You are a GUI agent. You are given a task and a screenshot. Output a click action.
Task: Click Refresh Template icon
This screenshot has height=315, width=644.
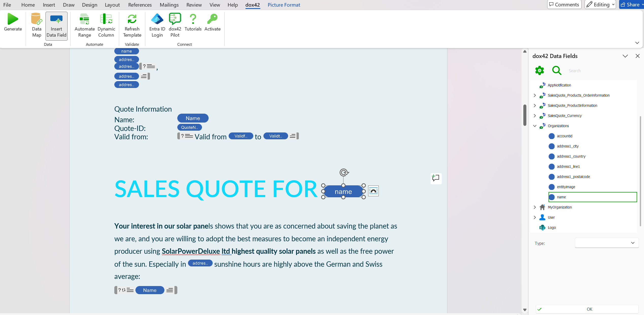132,19
